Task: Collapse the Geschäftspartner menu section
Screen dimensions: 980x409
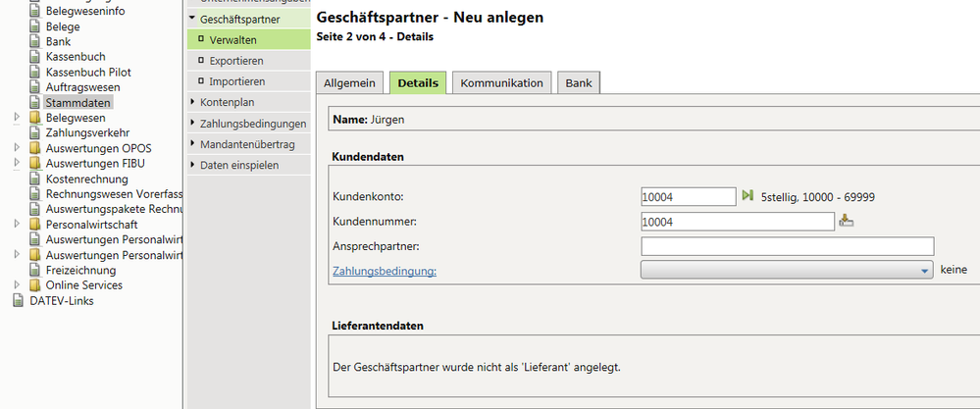Action: pos(192,19)
